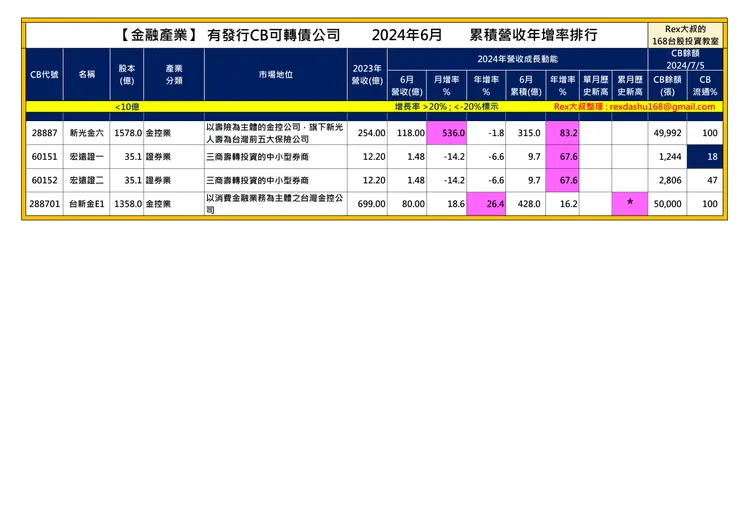
Task: Click the 2024年6月 text in the title
Action: [x=407, y=34]
